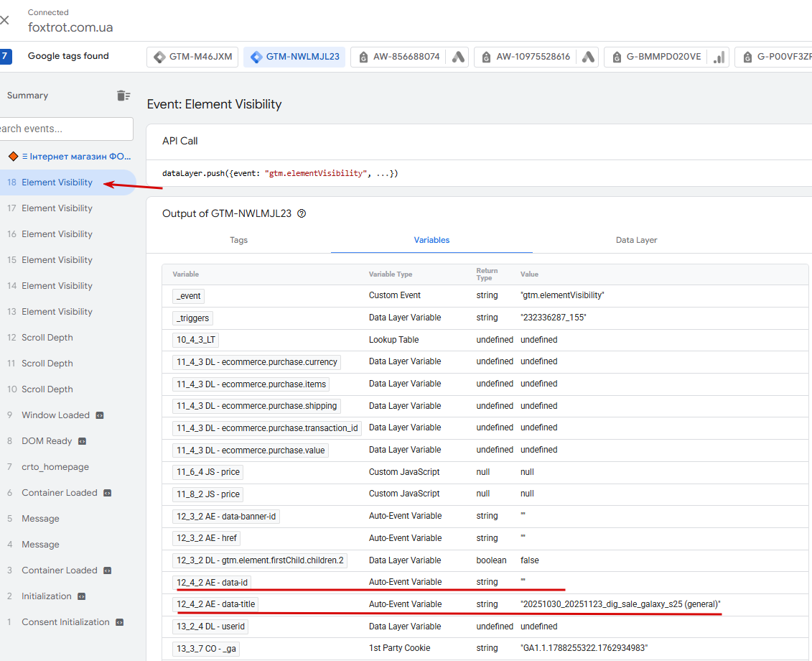The height and width of the screenshot is (661, 812).
Task: Click the code icon next to DOM Ready
Action: point(83,441)
